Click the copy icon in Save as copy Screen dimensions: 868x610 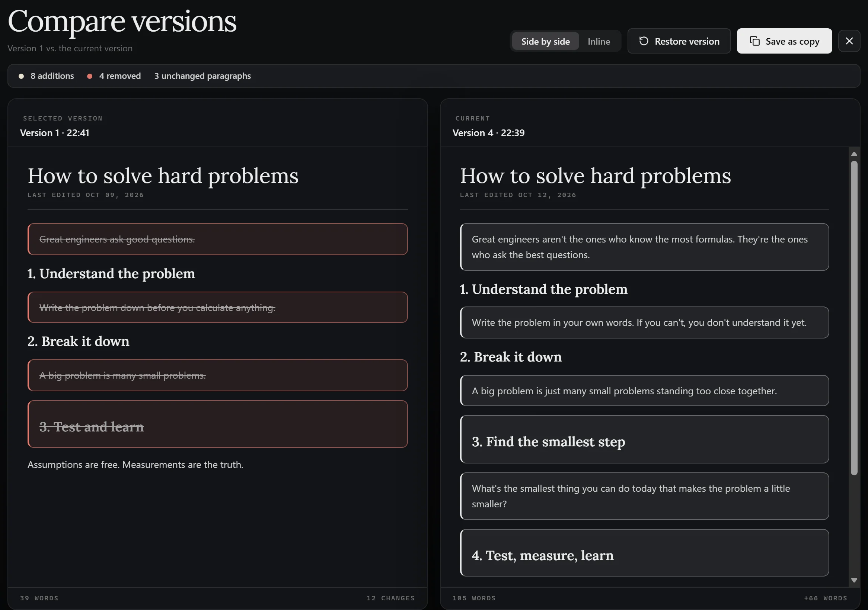754,41
